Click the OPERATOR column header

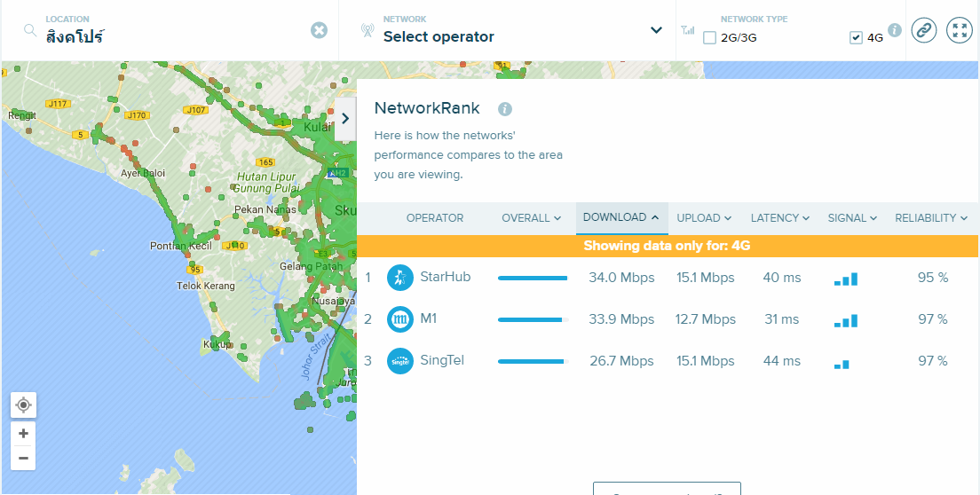tap(435, 218)
